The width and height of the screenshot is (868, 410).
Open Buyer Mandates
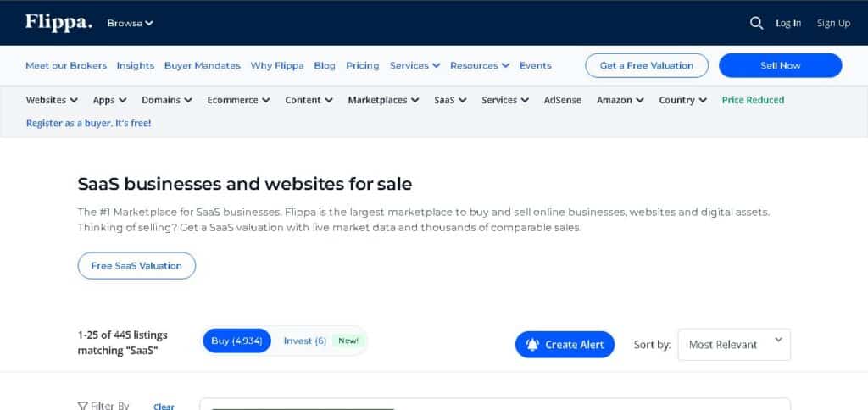point(202,65)
